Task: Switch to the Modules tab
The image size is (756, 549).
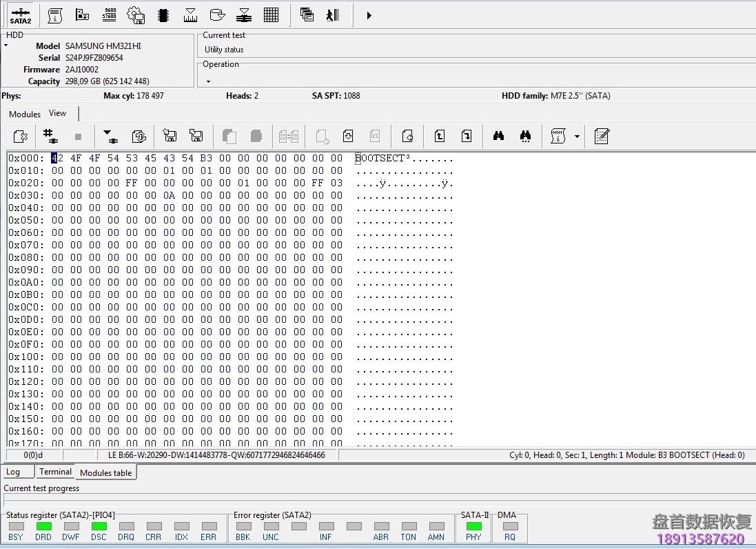Action: [24, 114]
